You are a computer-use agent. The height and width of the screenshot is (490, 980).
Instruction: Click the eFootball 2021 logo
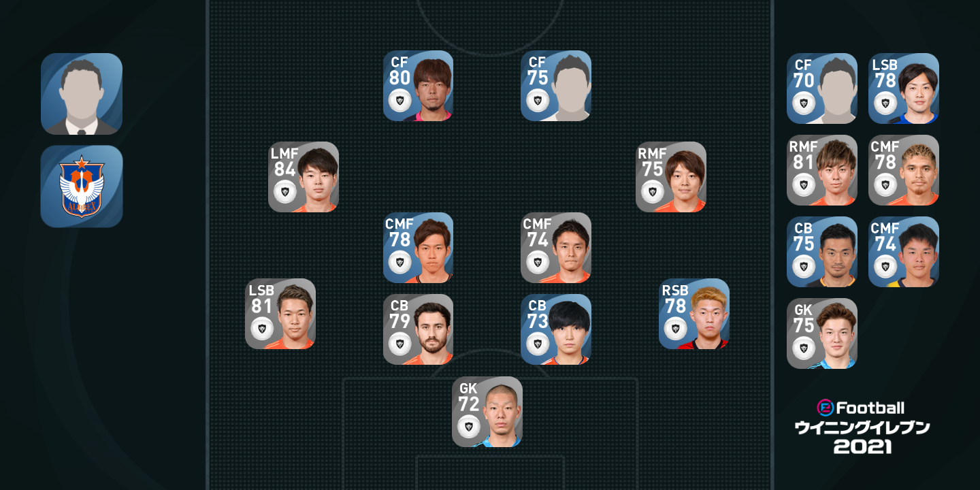[862, 427]
